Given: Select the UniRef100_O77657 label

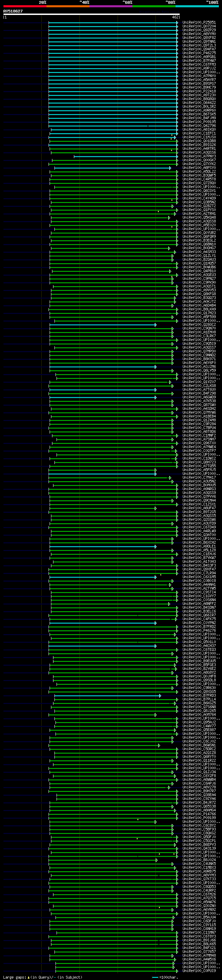Looking at the screenshot, I should 199,951.
